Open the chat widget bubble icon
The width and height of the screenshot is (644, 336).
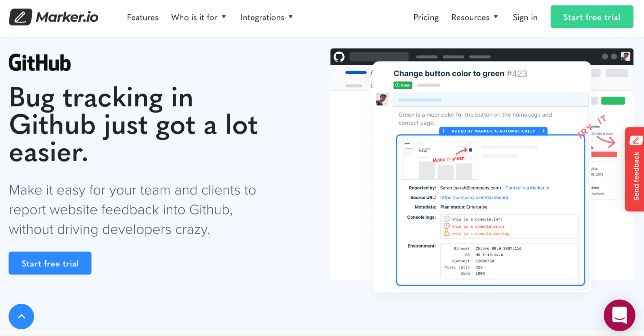(619, 315)
